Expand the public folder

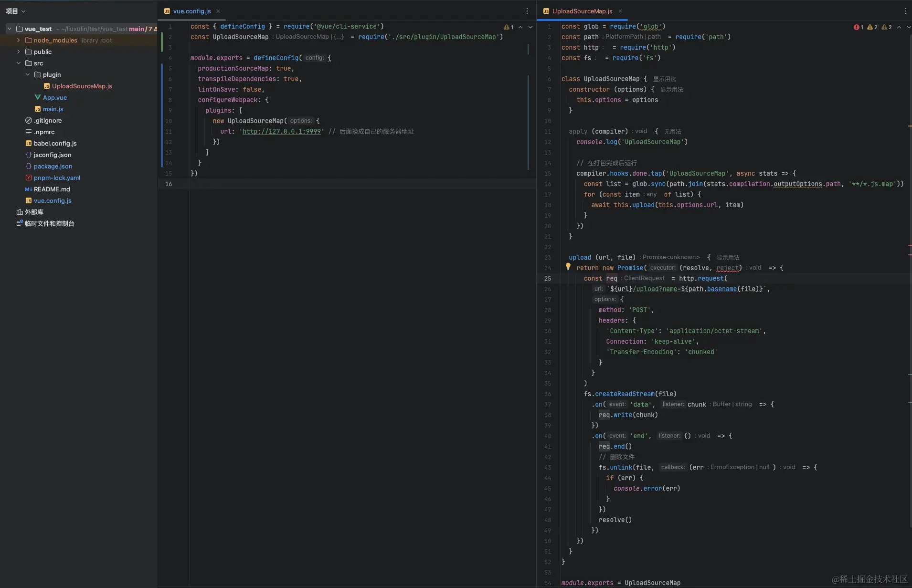click(x=19, y=52)
